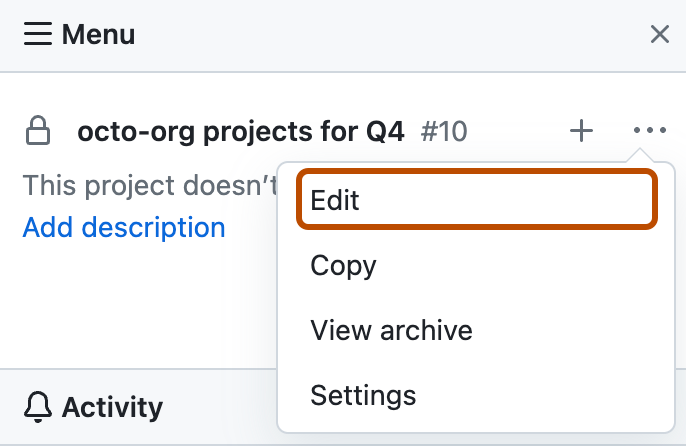The image size is (686, 446).
Task: Open Settings from the project menu
Action: point(363,395)
